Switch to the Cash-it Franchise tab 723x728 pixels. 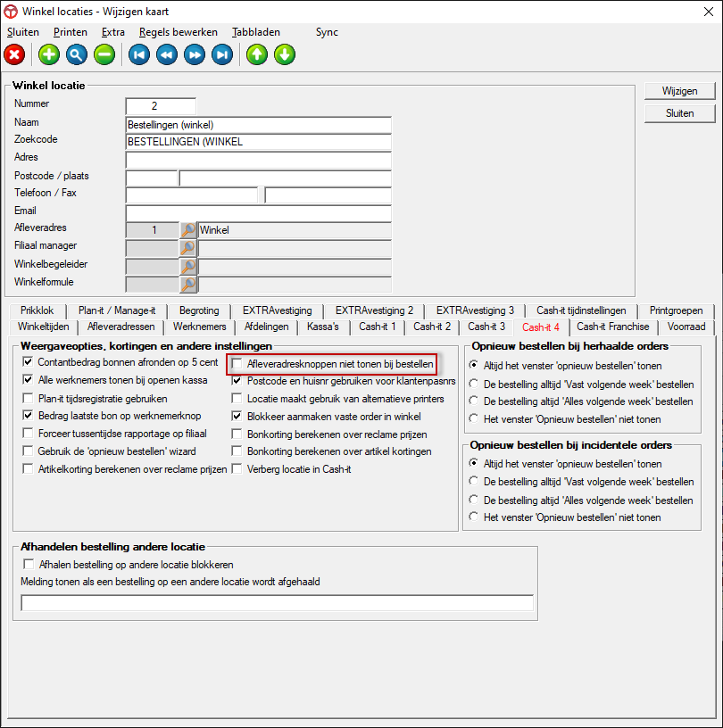(613, 327)
